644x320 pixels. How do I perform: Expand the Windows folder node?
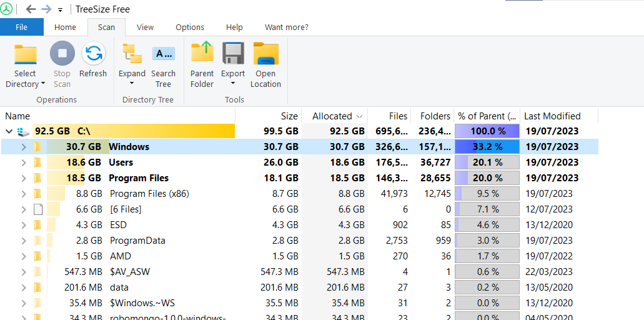pos(24,147)
